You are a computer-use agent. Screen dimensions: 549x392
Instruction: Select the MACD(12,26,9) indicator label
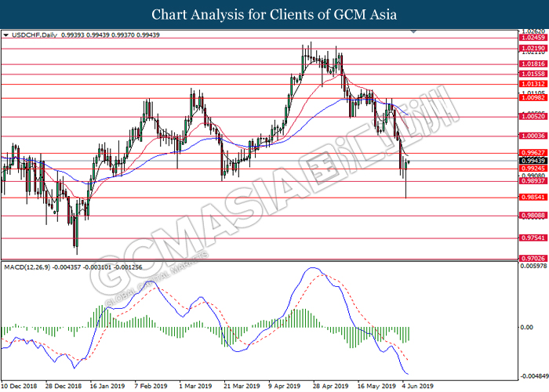pos(27,267)
